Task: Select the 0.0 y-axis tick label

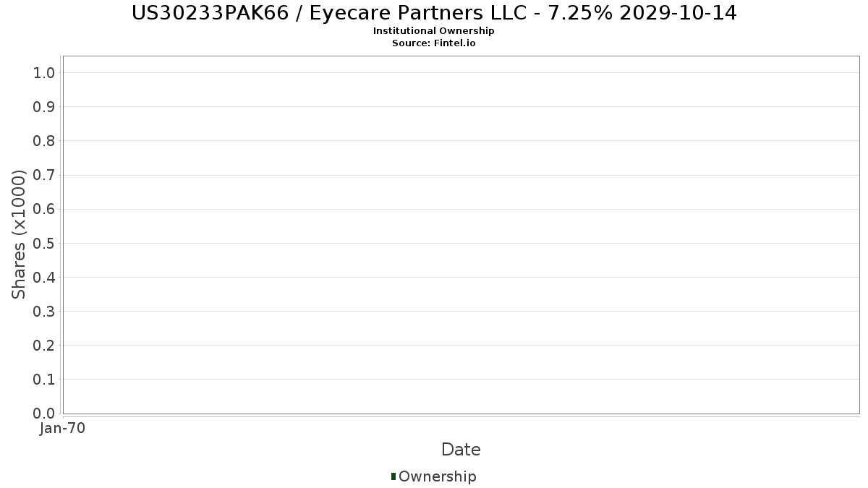Action: coord(44,413)
